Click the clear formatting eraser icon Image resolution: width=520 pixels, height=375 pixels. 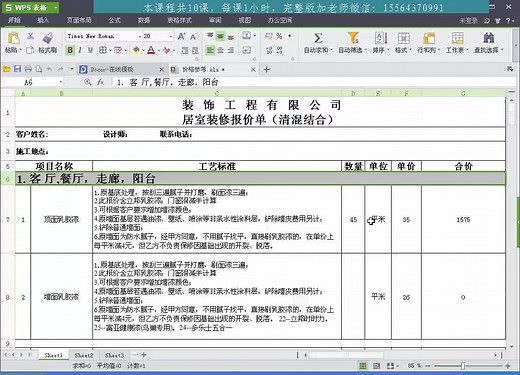click(x=167, y=50)
